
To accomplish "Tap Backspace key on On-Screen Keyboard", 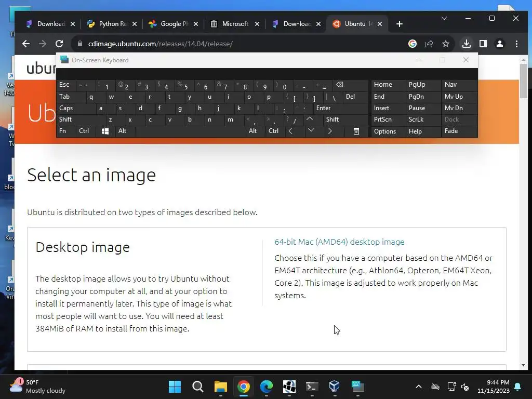I will point(351,85).
